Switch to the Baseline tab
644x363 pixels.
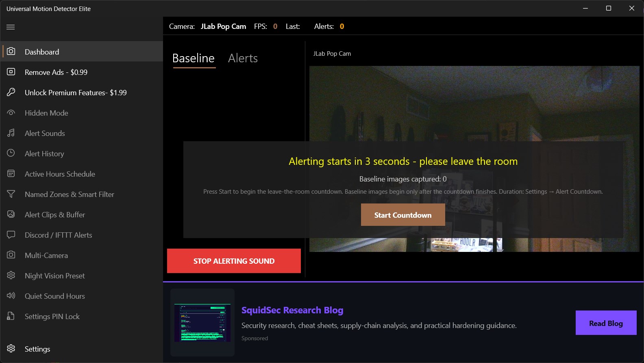[194, 59]
